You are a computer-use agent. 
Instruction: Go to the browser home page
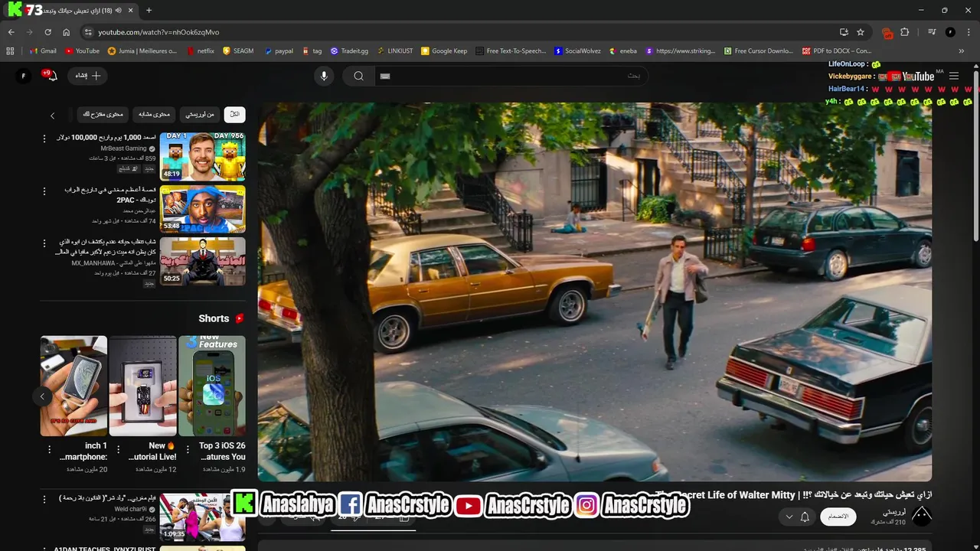[x=66, y=32]
